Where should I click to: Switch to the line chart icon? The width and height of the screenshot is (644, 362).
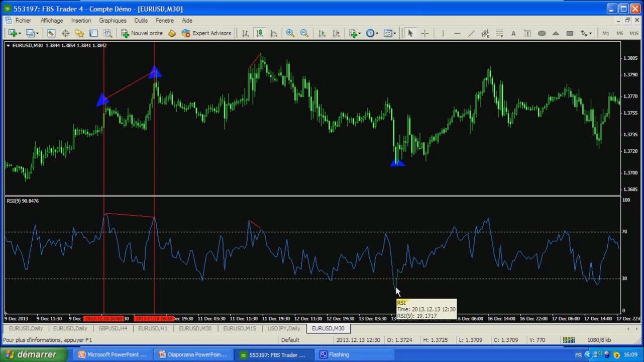pyautogui.click(x=274, y=33)
